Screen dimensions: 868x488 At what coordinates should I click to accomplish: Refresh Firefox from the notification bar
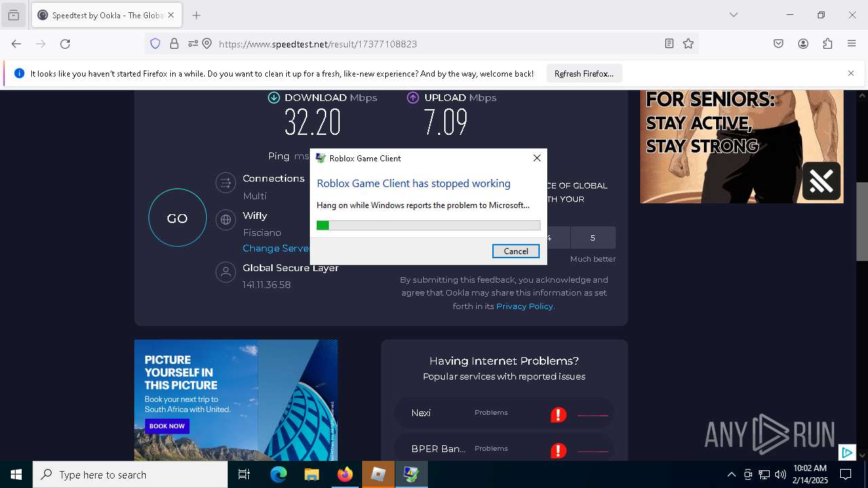(584, 74)
